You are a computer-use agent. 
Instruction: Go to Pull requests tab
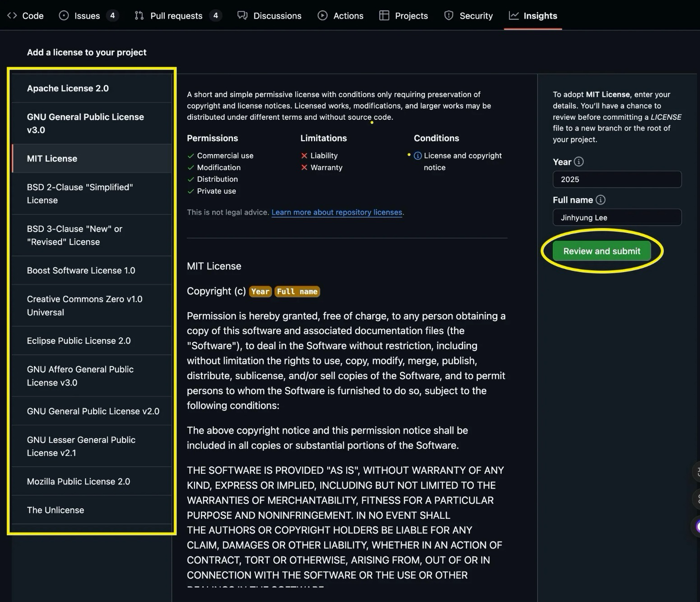177,16
